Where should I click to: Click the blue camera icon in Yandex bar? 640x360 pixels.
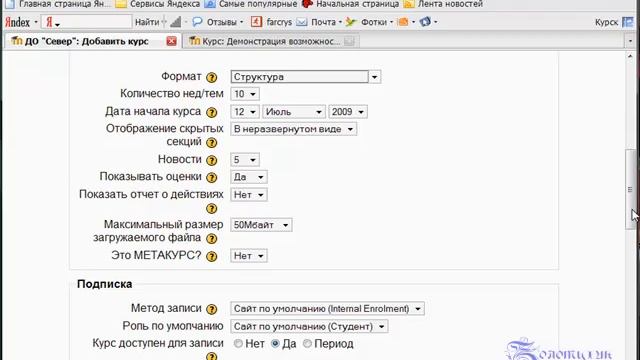coord(425,22)
